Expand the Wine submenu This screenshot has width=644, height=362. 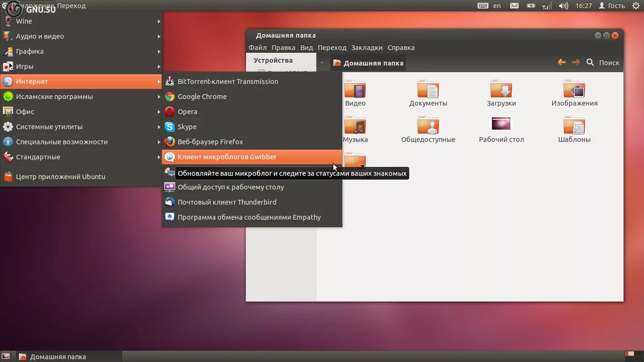click(x=81, y=21)
